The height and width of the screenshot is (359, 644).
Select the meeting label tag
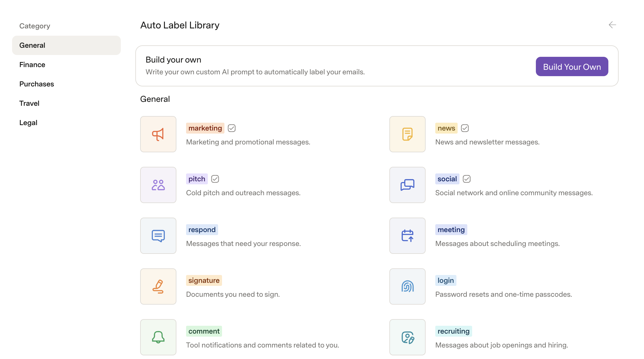451,230
